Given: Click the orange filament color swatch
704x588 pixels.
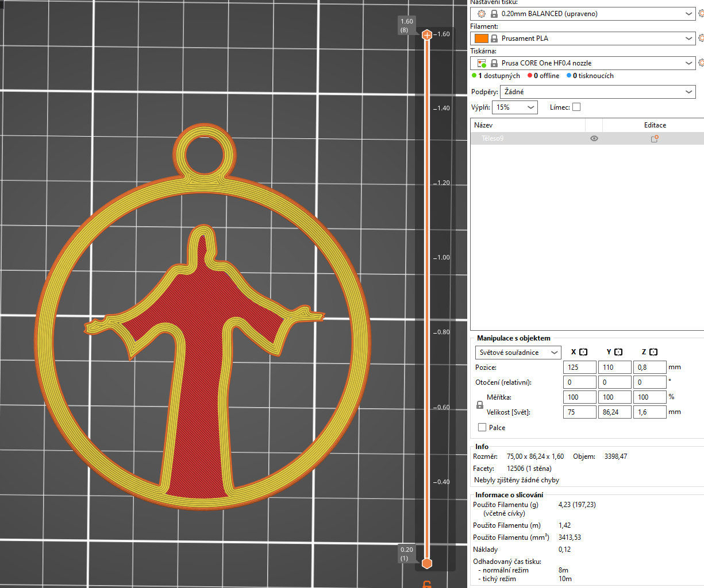Looking at the screenshot, I should [x=482, y=38].
